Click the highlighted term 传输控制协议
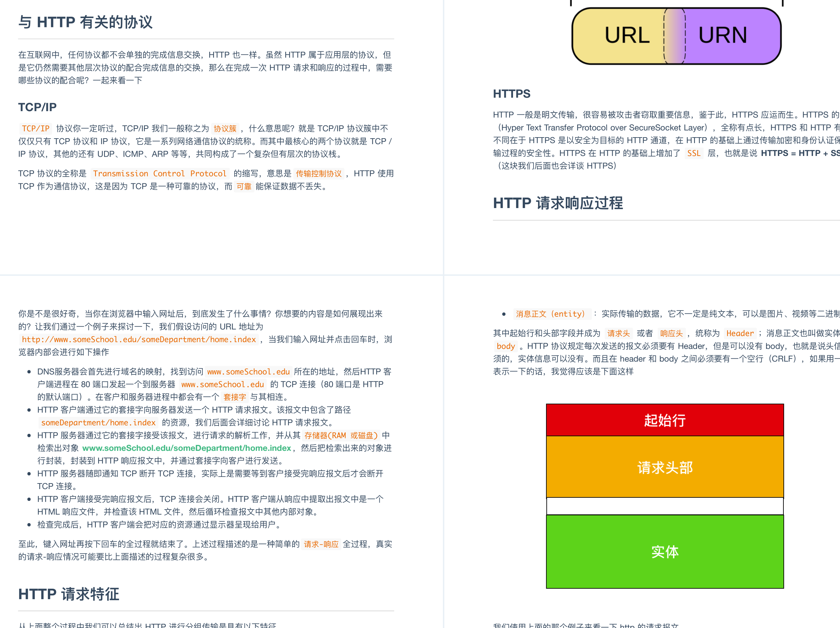 click(319, 174)
